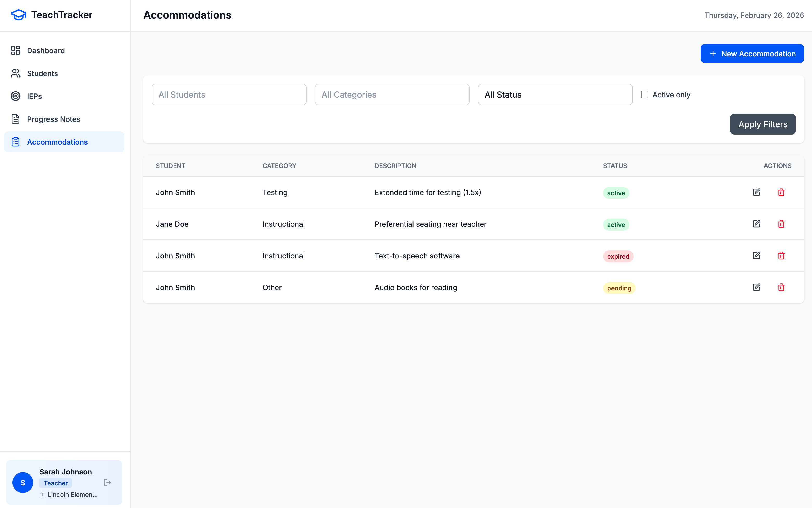Switch to the Accommodations section in the sidebar
The height and width of the screenshot is (508, 812).
tap(57, 142)
